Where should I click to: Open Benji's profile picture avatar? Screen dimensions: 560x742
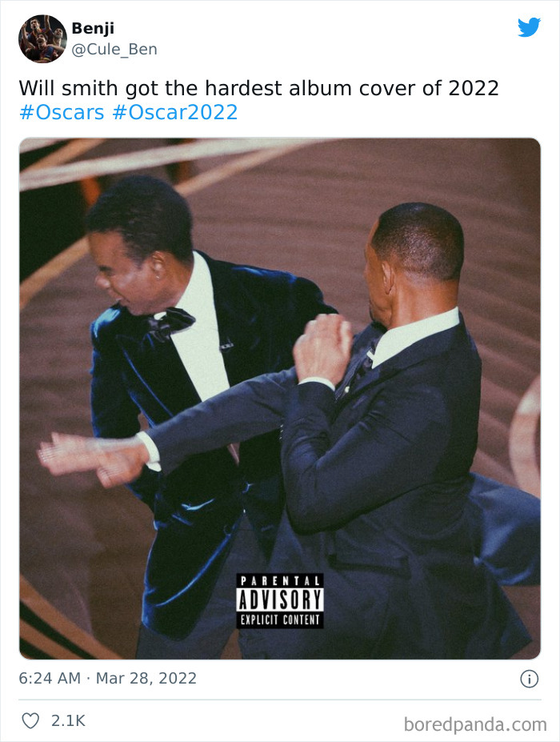42,38
